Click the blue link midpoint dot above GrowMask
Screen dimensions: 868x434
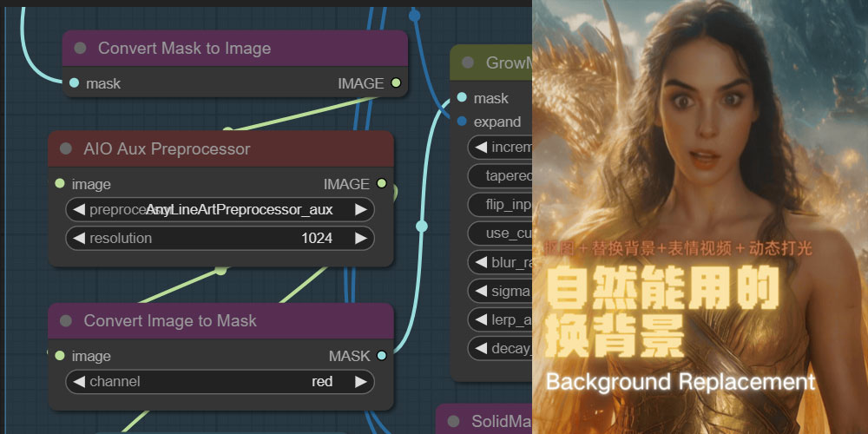(x=415, y=16)
